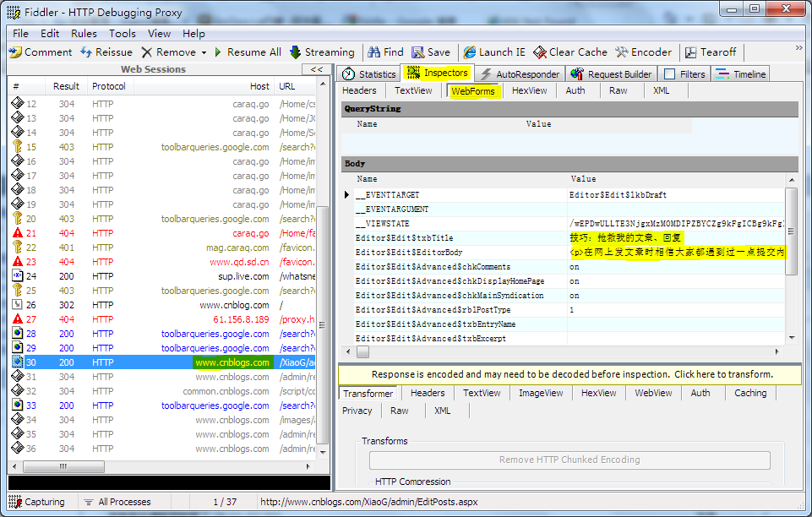This screenshot has height=517, width=812.
Task: Click the __EVENTTARGET row marker arrow
Action: [x=347, y=195]
